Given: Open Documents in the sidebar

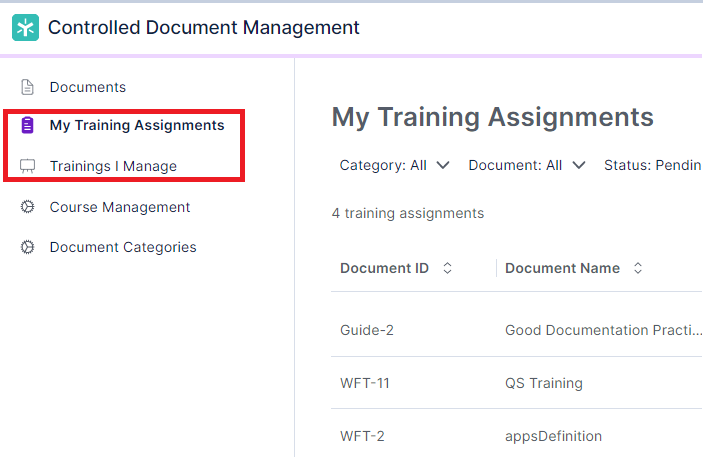Looking at the screenshot, I should [88, 87].
